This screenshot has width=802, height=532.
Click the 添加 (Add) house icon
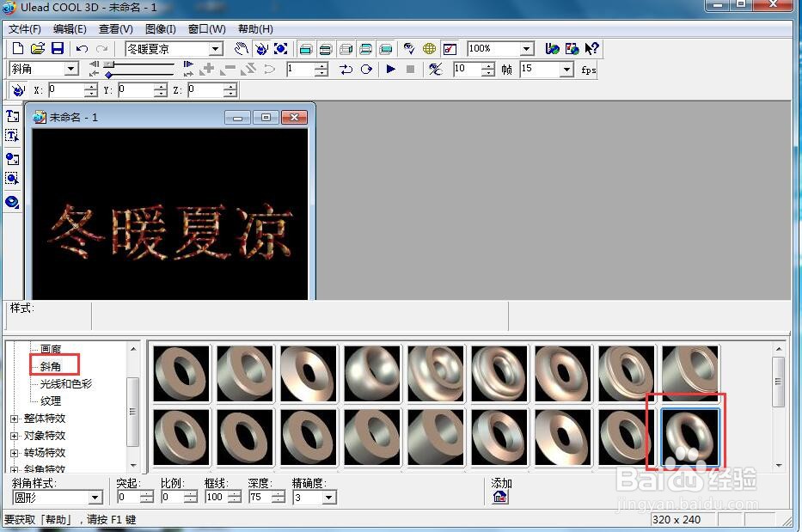coord(499,497)
